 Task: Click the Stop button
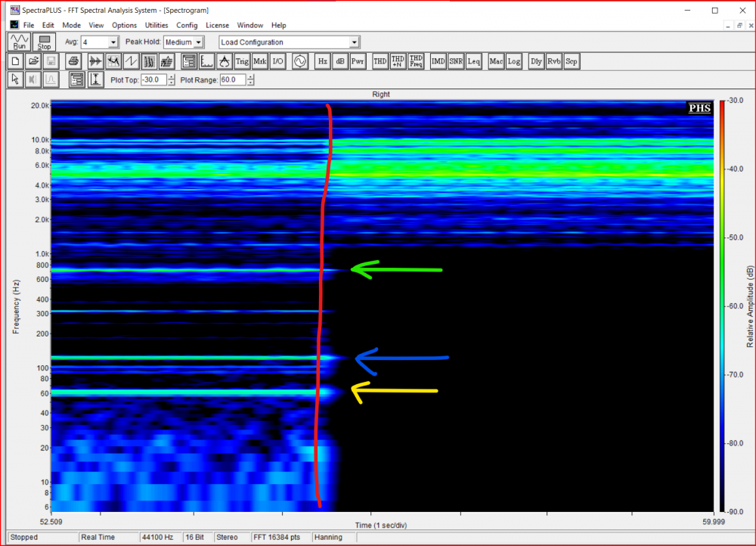tap(45, 42)
